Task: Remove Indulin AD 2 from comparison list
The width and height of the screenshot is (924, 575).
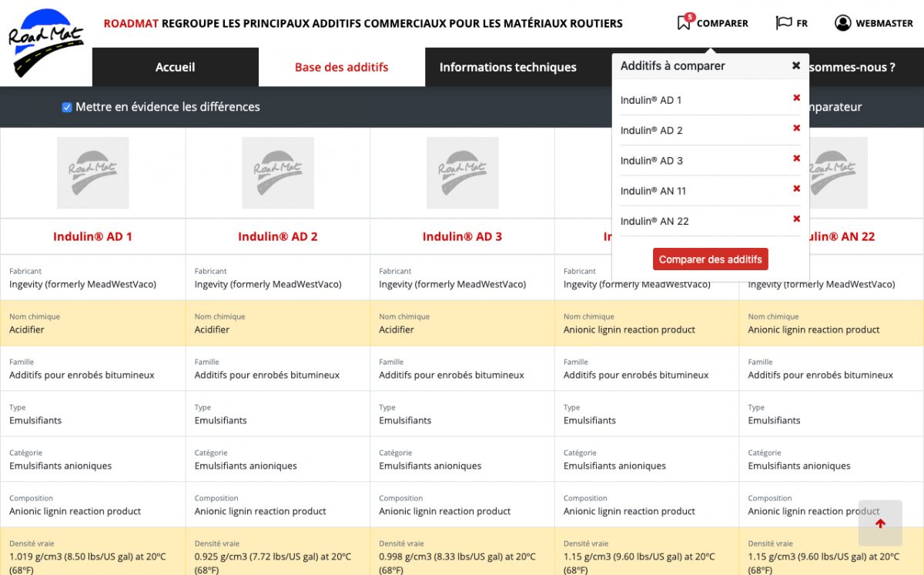Action: 796,128
